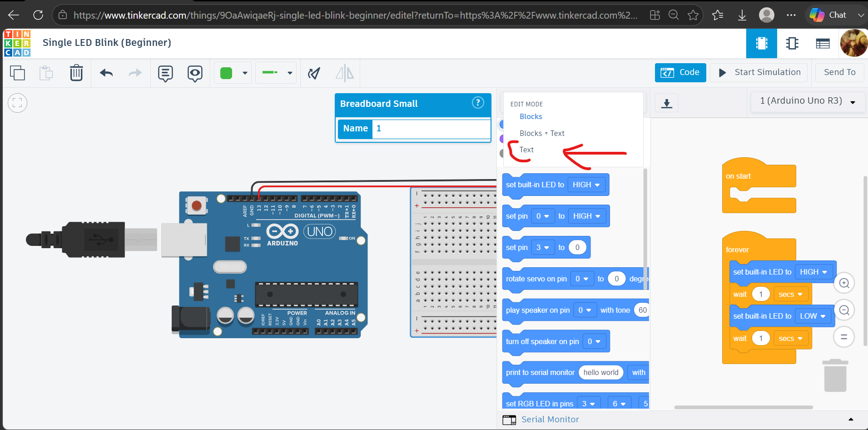Open pin 0 dropdown in set pin HIGH block
868x430 pixels.
click(543, 216)
